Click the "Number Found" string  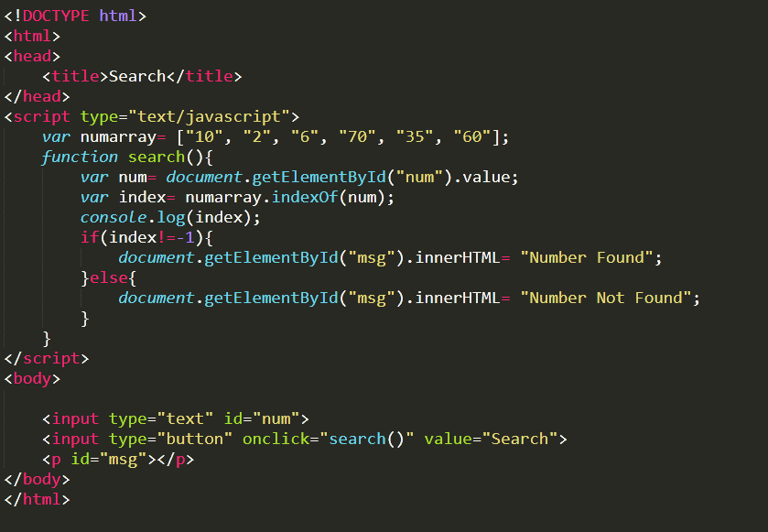tap(587, 257)
